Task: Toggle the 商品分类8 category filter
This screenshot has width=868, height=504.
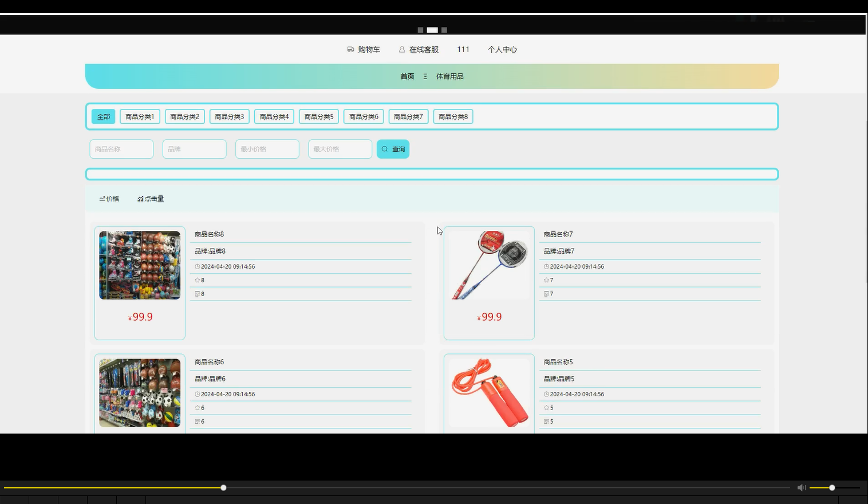Action: point(453,116)
